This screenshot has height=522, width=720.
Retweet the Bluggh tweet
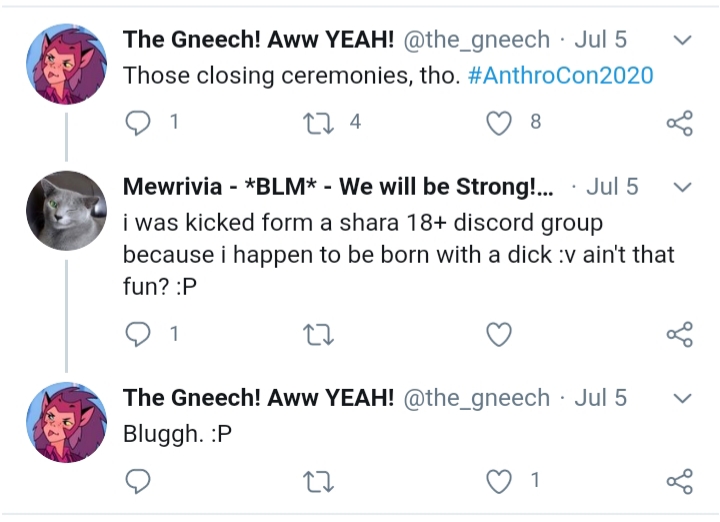tap(319, 482)
